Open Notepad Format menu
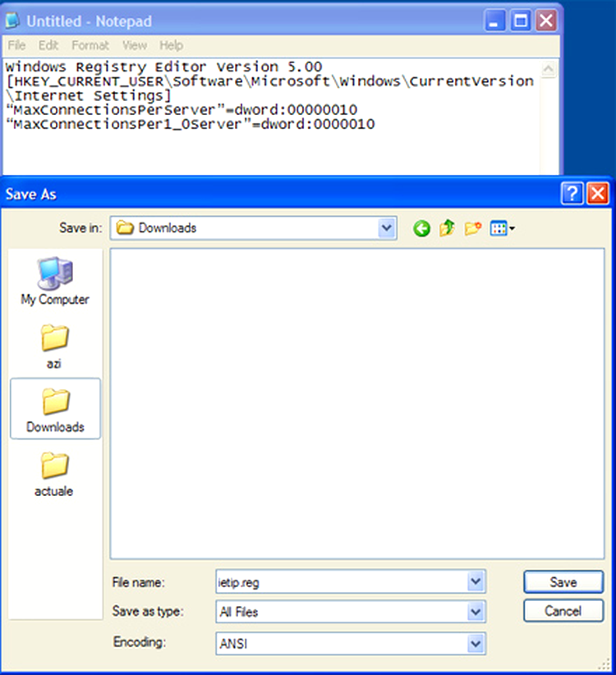The image size is (616, 675). 90,45
